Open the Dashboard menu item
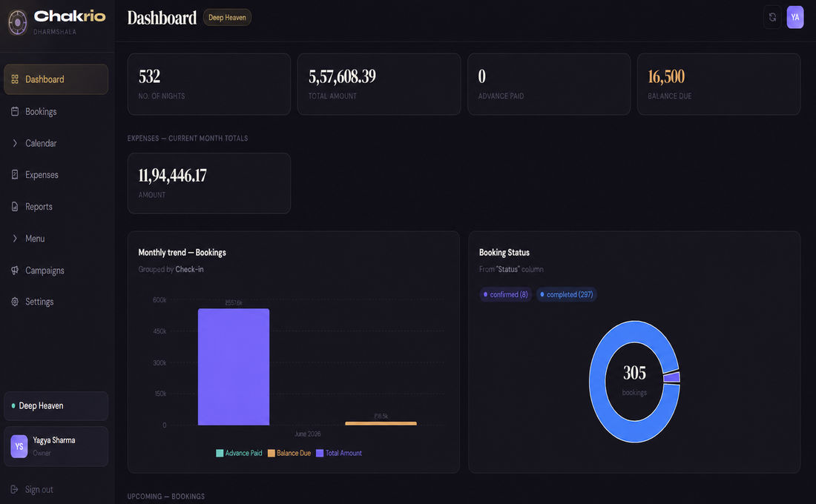The height and width of the screenshot is (504, 816). 56,79
